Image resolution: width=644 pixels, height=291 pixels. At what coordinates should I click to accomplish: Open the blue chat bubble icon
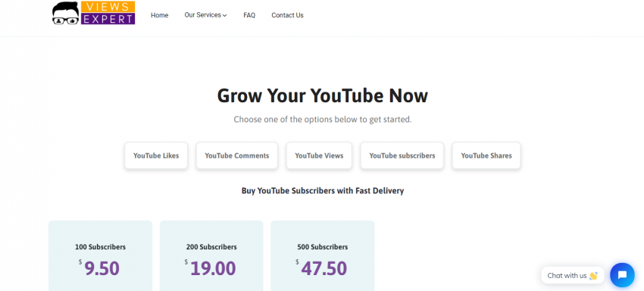(x=622, y=275)
